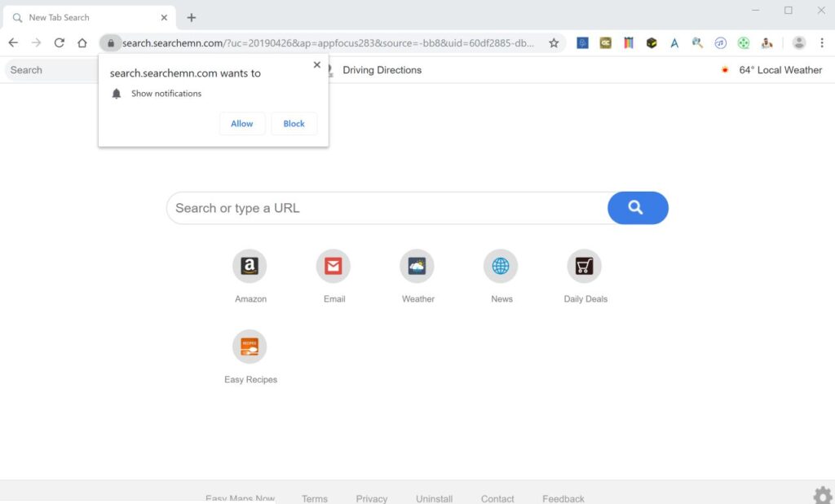
Task: Allow notifications from search.searchemn.com
Action: click(241, 123)
